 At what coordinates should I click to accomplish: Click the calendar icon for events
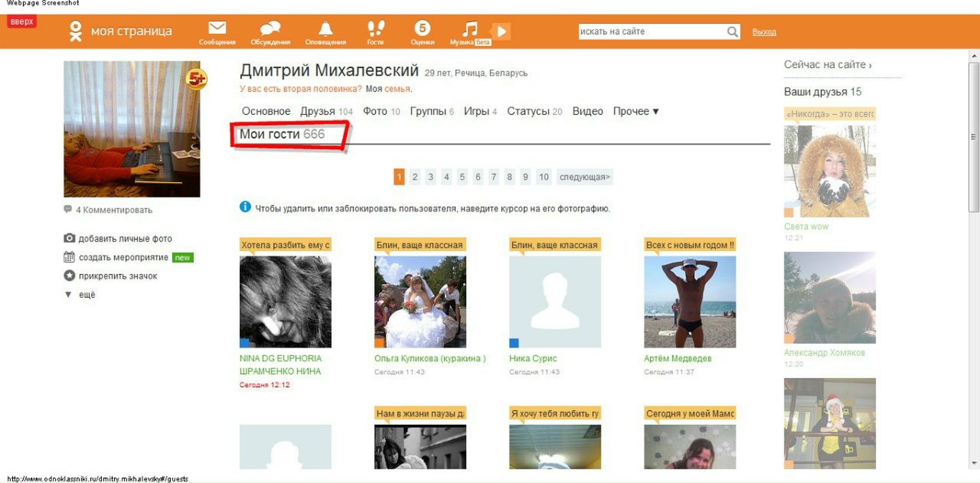pos(69,257)
